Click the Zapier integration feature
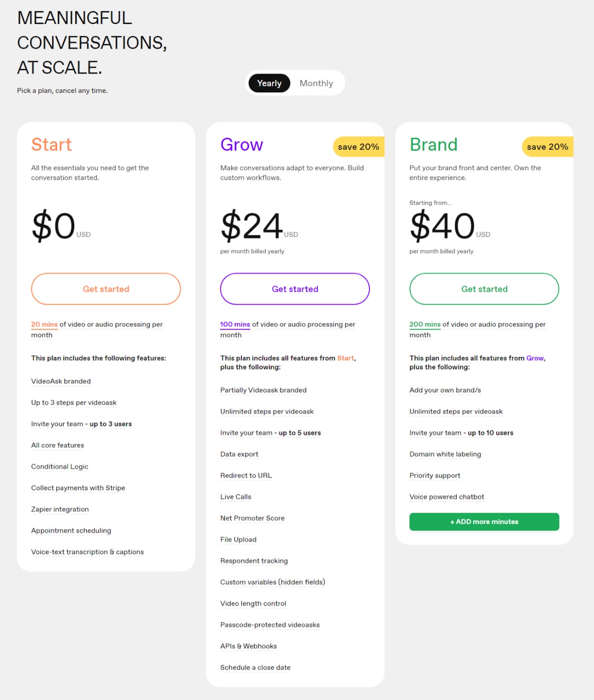594x700 pixels. click(60, 509)
